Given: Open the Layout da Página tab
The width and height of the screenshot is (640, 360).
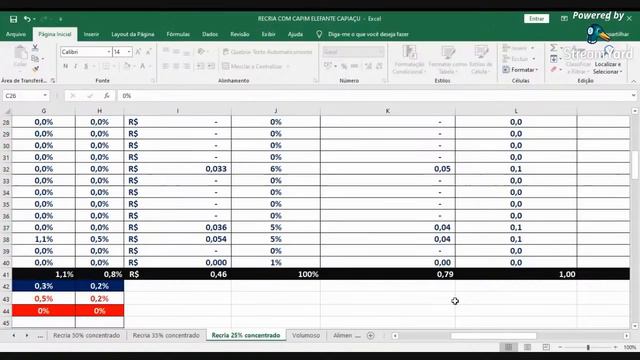Looking at the screenshot, I should [x=133, y=34].
